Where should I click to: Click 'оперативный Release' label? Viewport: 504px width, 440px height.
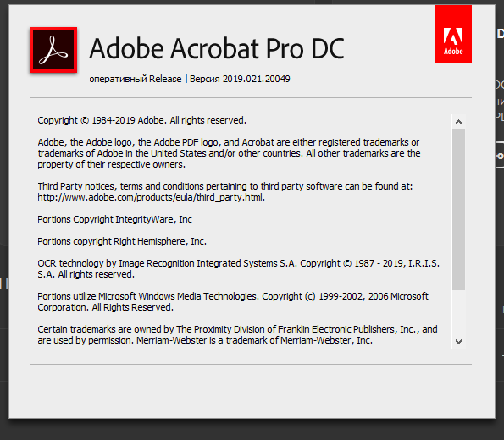pos(136,79)
